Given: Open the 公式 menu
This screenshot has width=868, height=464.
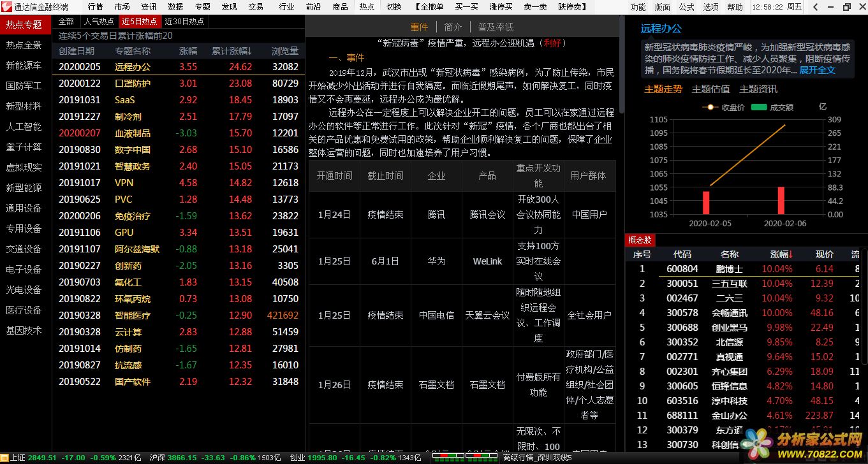Looking at the screenshot, I should point(686,7).
